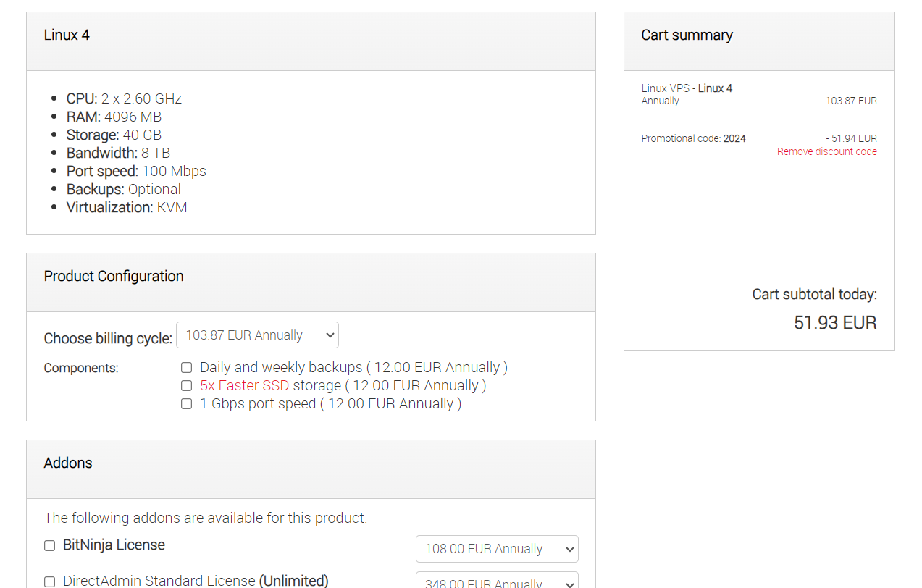This screenshot has width=922, height=588.
Task: Click the Choose billing cycle label
Action: click(108, 338)
